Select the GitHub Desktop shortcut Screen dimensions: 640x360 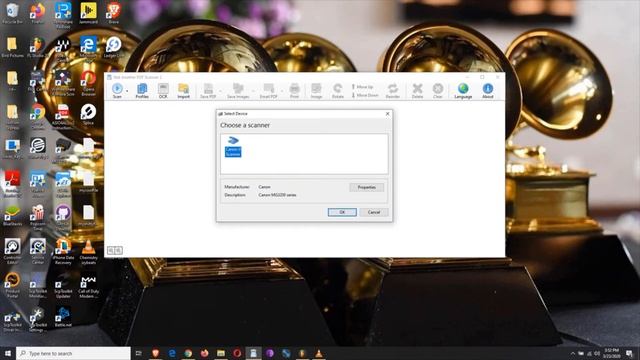tap(63, 218)
